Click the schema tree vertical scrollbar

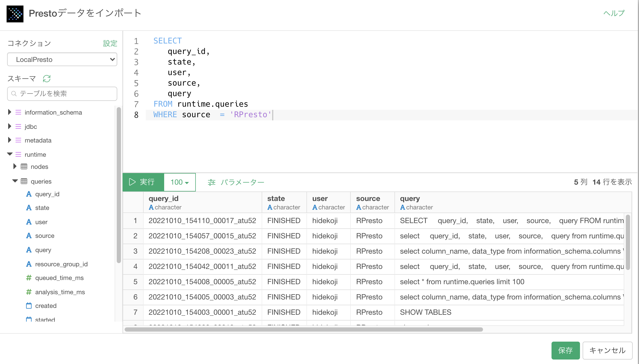119,185
